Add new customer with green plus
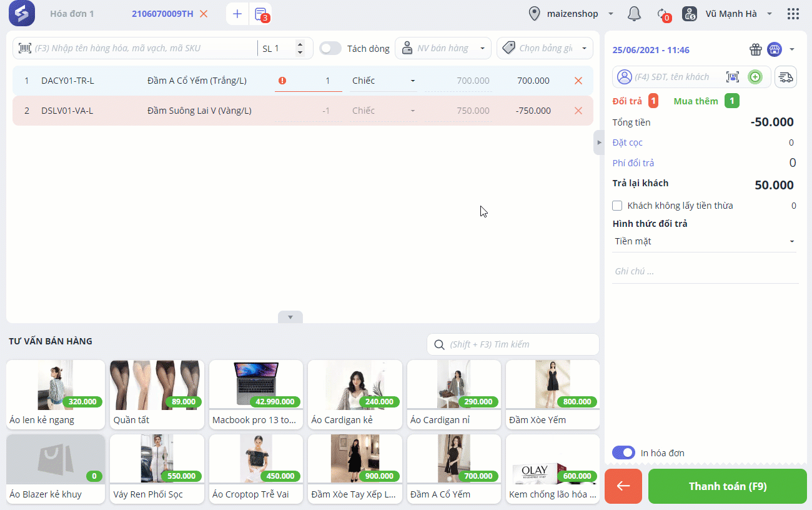Screen dimensions: 812x510 (755, 77)
